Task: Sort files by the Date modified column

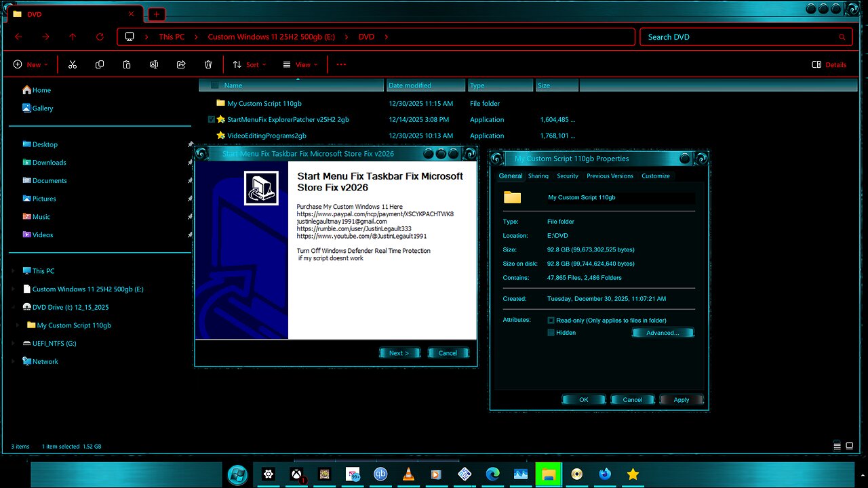Action: (426, 85)
